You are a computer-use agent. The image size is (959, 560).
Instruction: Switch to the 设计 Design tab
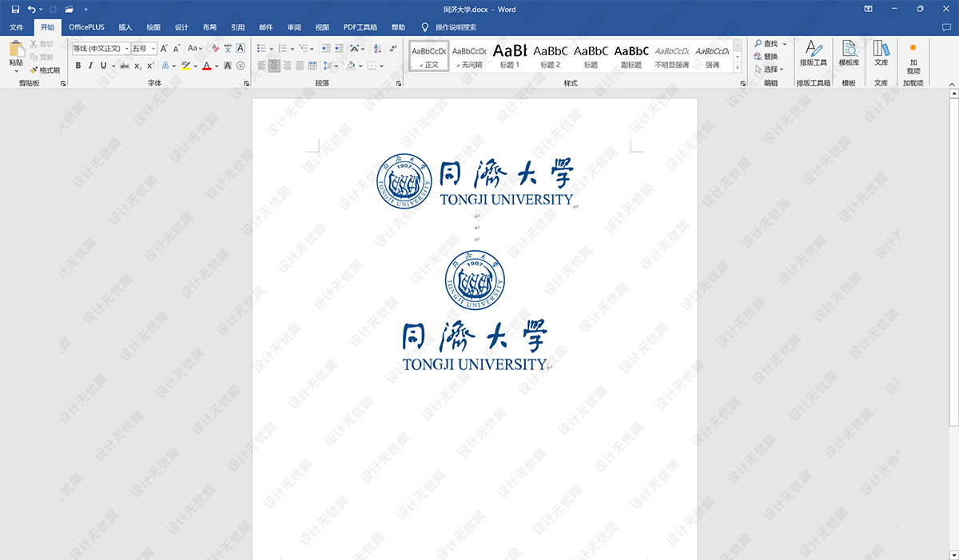181,27
